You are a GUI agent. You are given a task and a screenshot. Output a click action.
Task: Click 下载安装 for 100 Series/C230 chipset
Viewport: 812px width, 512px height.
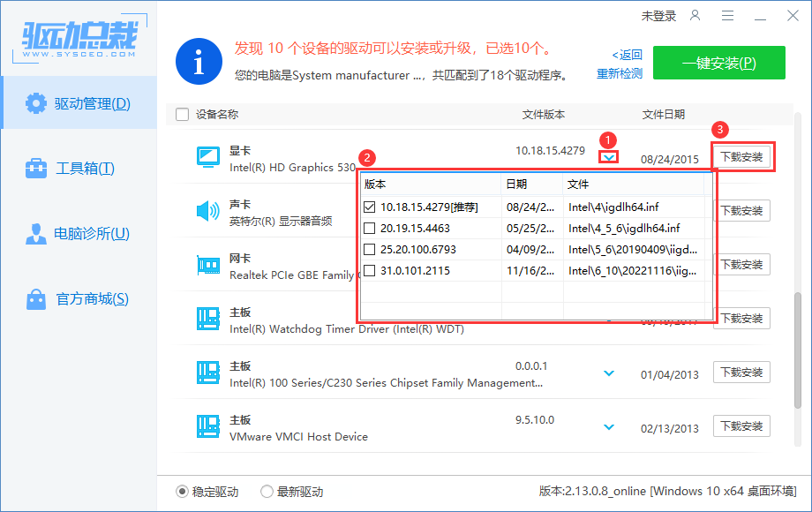(x=741, y=373)
